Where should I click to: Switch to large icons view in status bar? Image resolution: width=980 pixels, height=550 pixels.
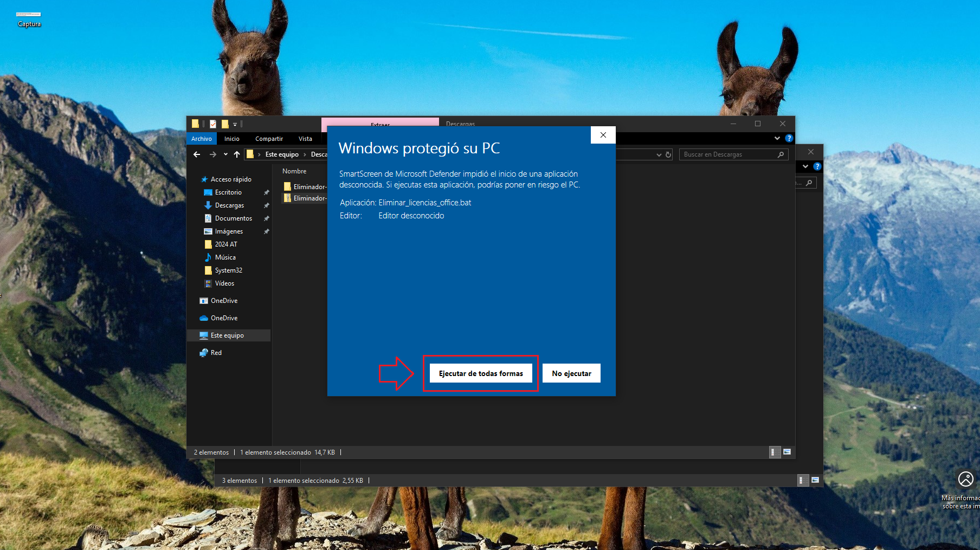(x=787, y=452)
